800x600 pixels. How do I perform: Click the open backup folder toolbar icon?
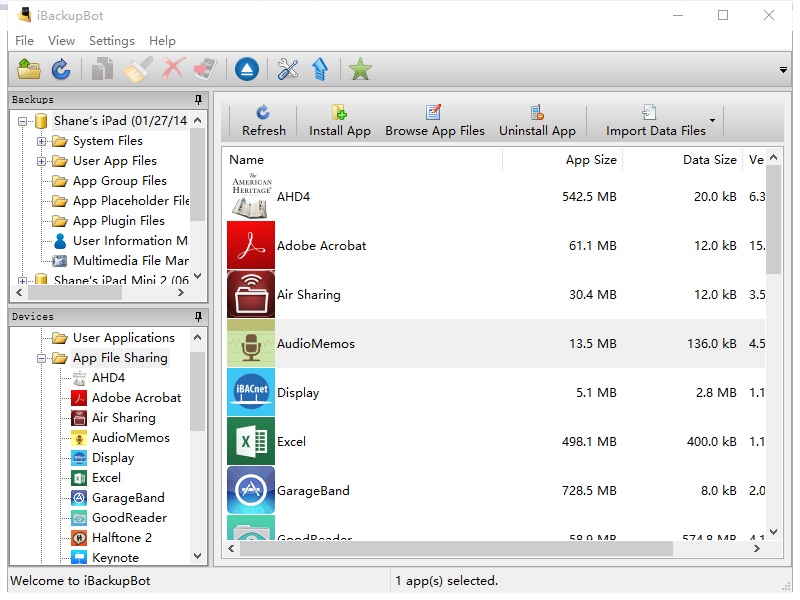29,69
